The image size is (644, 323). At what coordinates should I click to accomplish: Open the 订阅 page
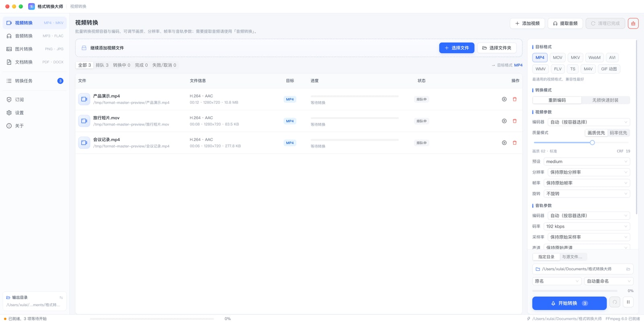click(x=35, y=100)
